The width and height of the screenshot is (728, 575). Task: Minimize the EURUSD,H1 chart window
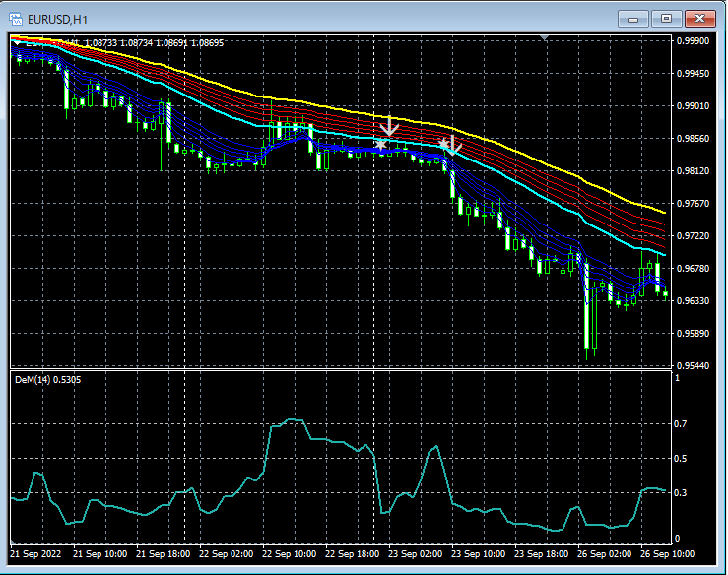click(632, 18)
